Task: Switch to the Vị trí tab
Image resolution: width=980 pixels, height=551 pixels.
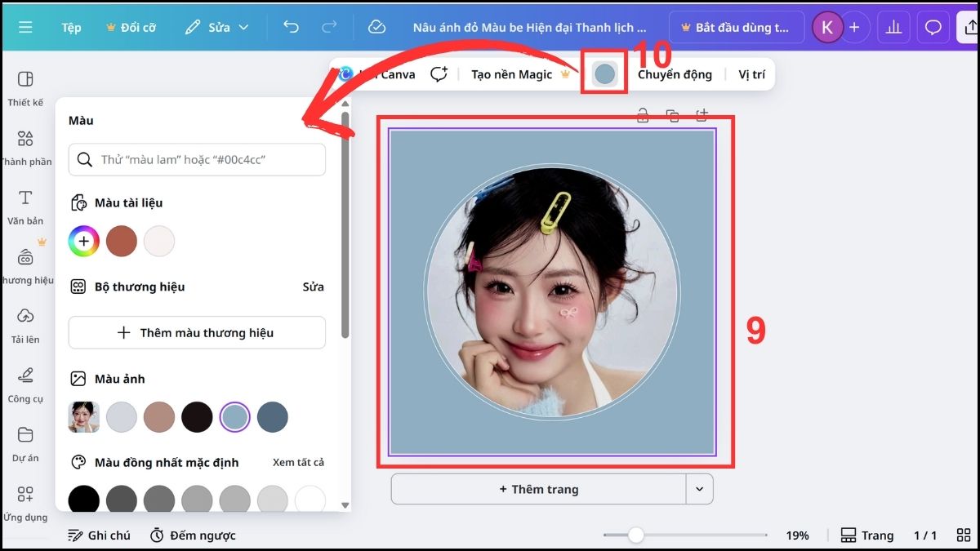Action: pyautogui.click(x=752, y=73)
